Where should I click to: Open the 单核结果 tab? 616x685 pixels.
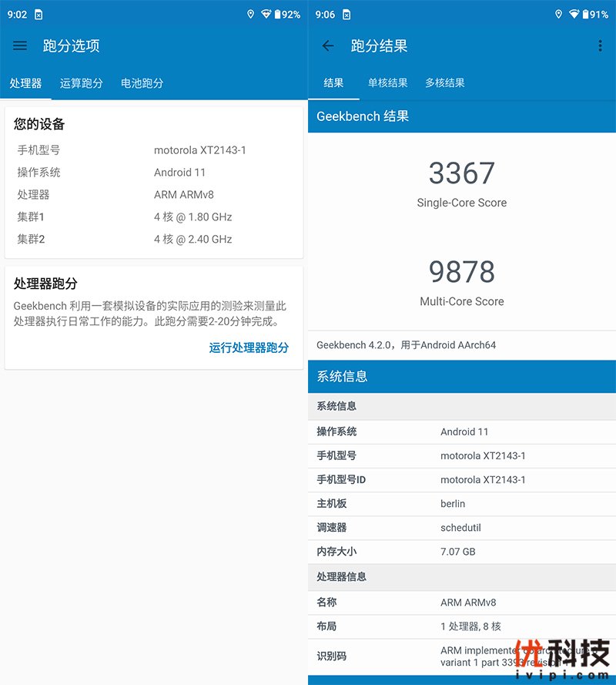[387, 82]
